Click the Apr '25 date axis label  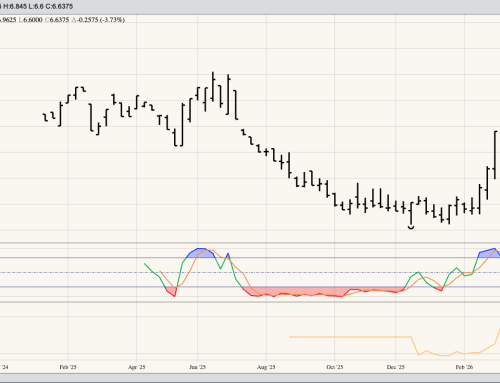coord(137,367)
